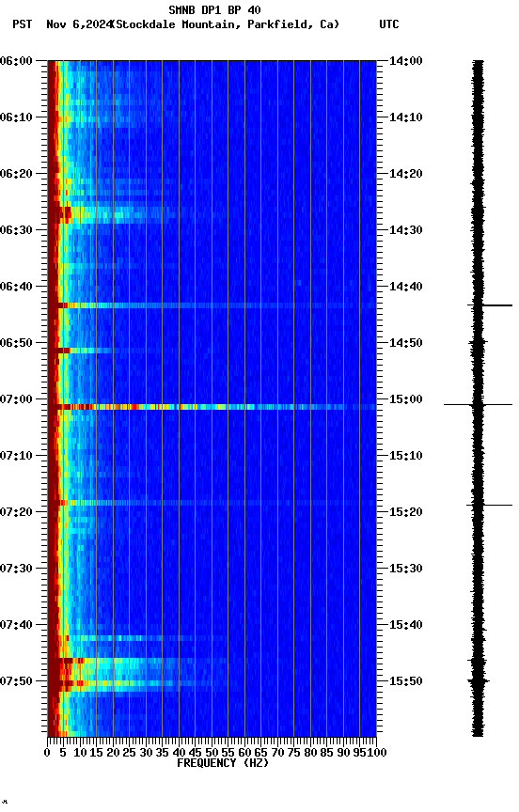Click the broadband event streak near 07:01
Screen dimensions: 519x812
pos(212,407)
